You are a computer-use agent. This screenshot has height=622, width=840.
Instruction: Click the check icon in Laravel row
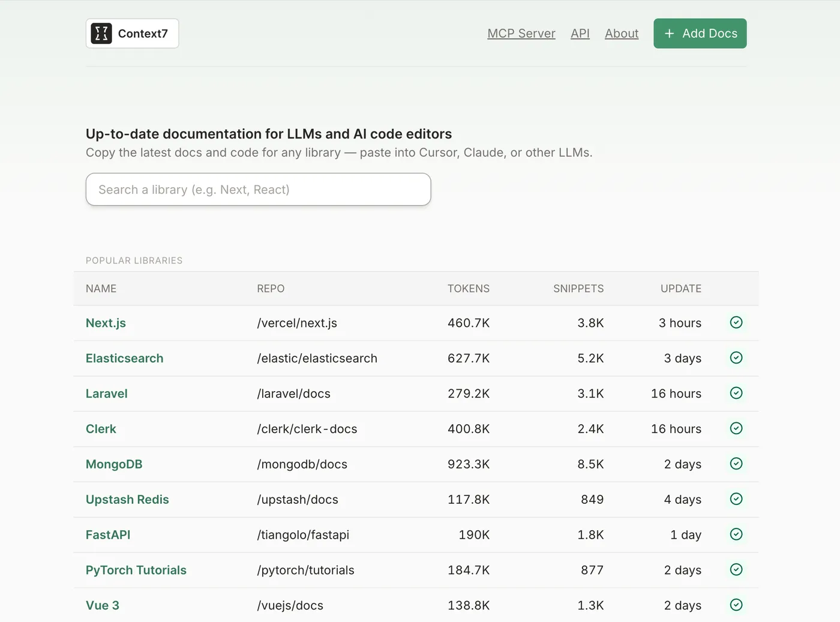736,393
